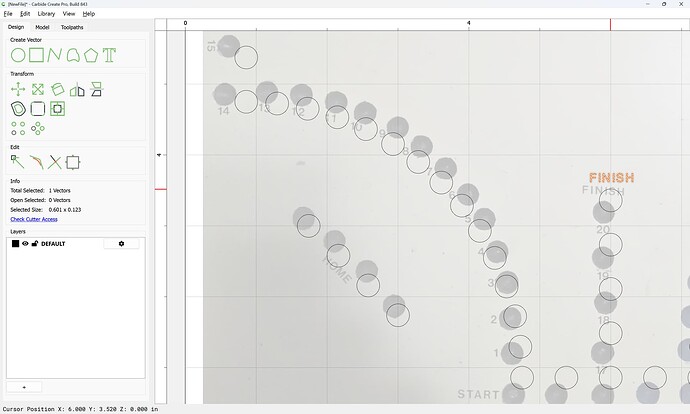Activate the Rotate transform tool

[x=57, y=89]
